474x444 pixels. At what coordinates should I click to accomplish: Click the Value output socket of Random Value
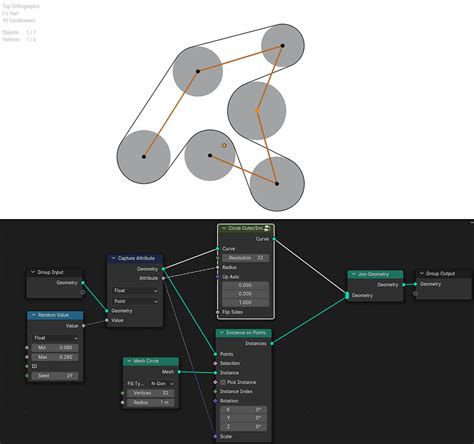(83, 326)
